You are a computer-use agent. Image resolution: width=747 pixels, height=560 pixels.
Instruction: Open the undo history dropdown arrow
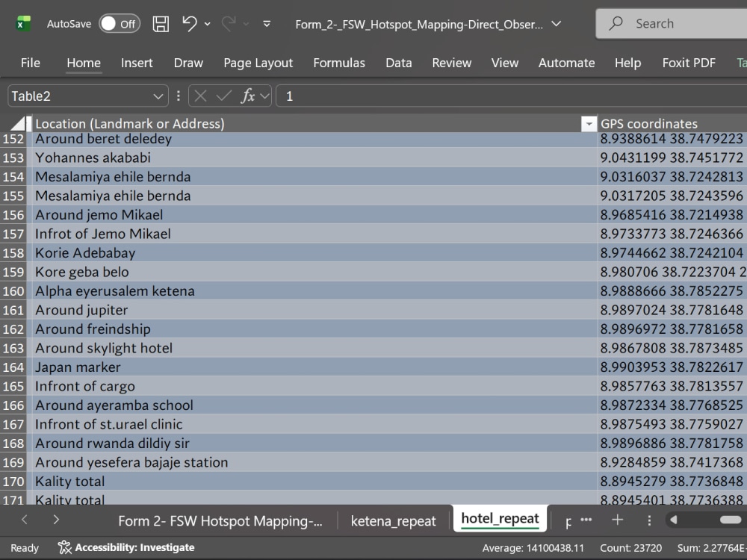click(x=208, y=24)
